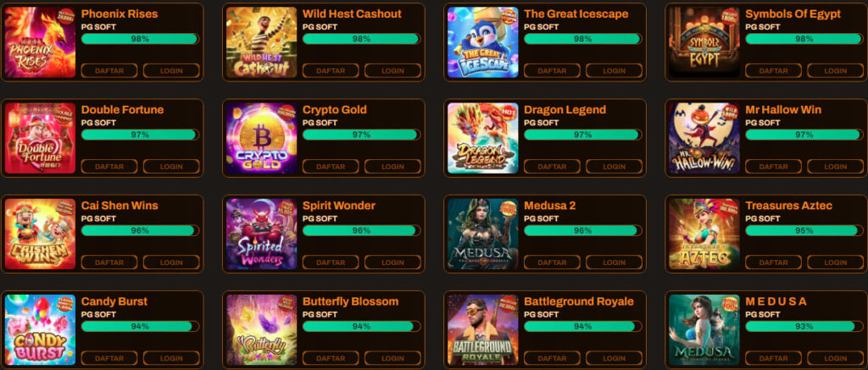
Task: Open the Candy Burst game thumbnail
Action: coord(40,329)
